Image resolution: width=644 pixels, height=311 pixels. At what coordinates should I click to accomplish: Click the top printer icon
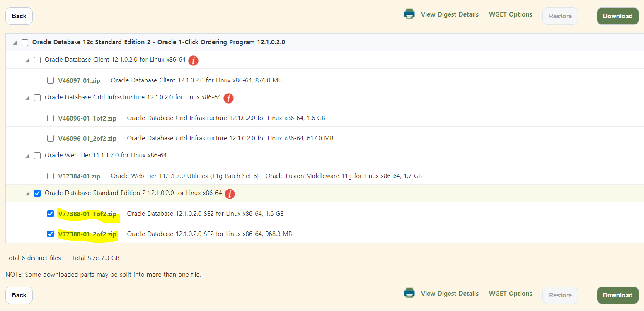coord(409,14)
